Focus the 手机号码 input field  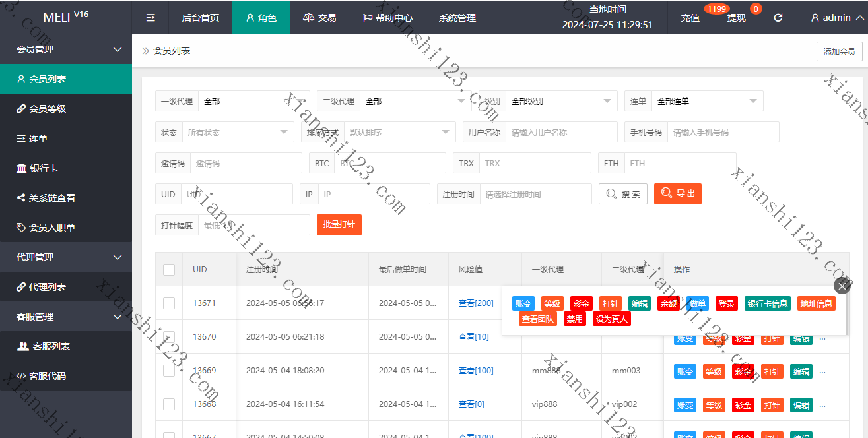[723, 132]
